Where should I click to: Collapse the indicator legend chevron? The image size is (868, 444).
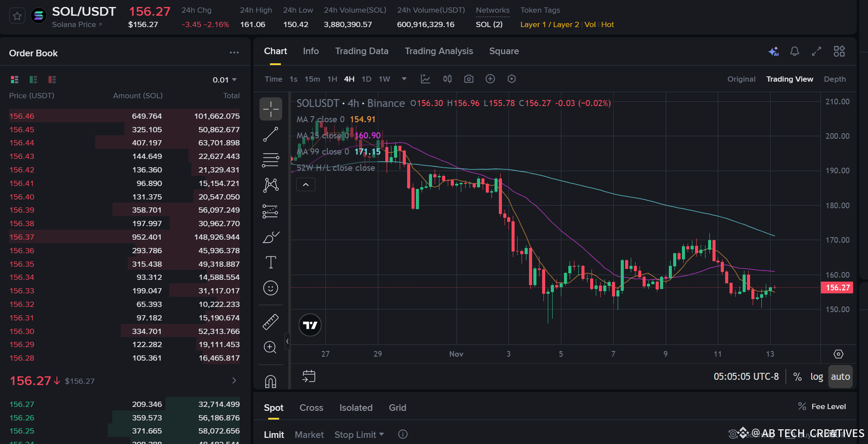[306, 185]
